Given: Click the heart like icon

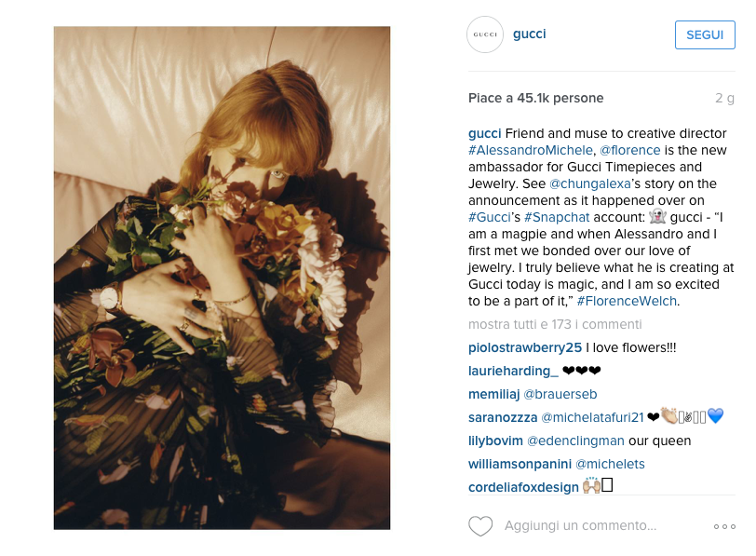Looking at the screenshot, I should coord(480,525).
